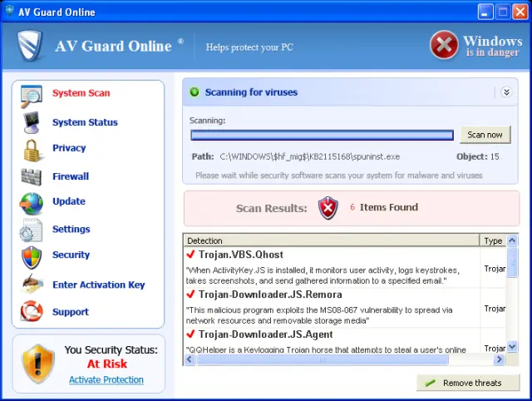Follow the Activate Protection link
The height and width of the screenshot is (401, 532).
(106, 379)
